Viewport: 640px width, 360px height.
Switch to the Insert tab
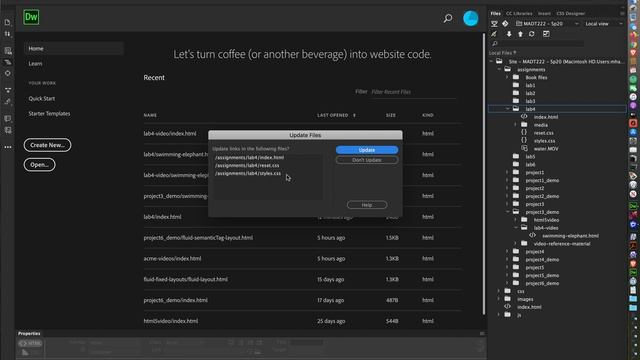point(544,13)
